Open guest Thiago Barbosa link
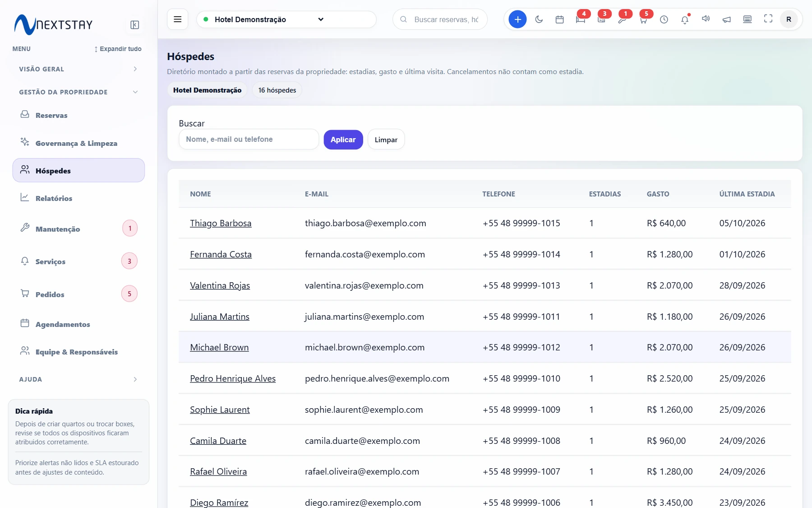The image size is (812, 508). pyautogui.click(x=221, y=223)
